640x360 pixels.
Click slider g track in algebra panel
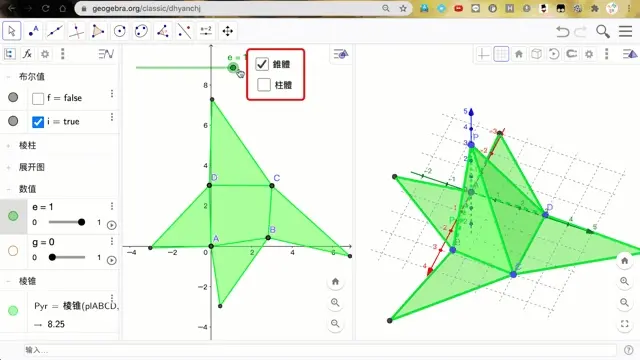[67, 257]
